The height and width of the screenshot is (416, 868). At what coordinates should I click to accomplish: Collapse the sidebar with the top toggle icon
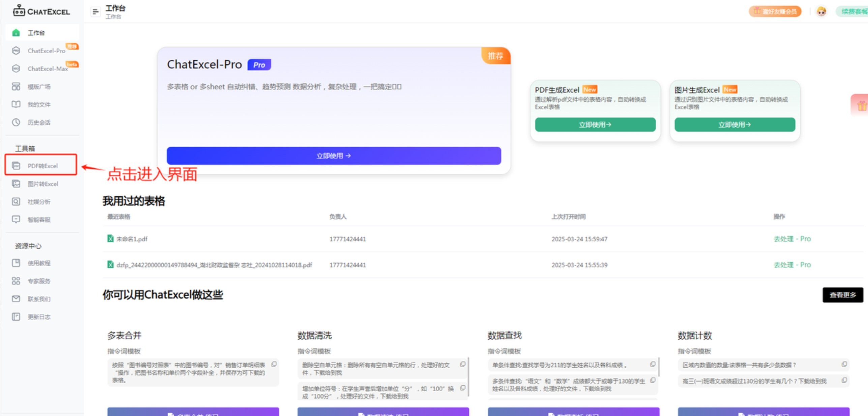coord(95,11)
